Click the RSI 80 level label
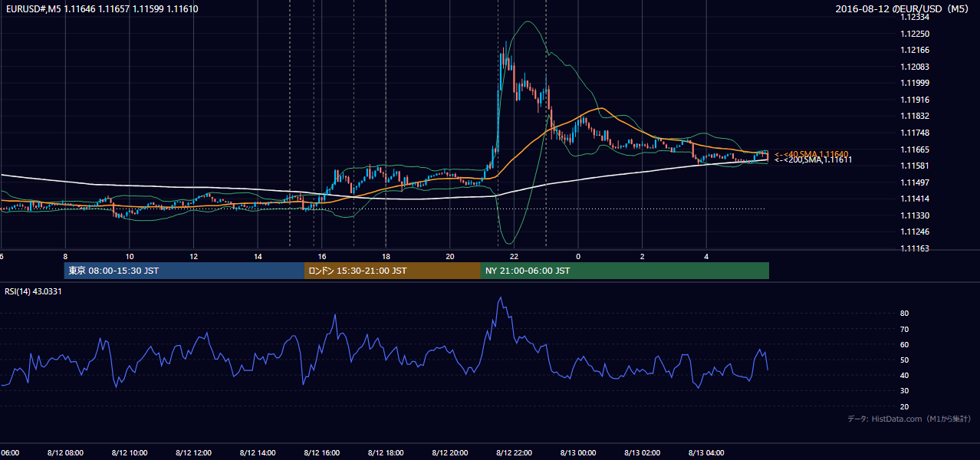 tap(905, 314)
